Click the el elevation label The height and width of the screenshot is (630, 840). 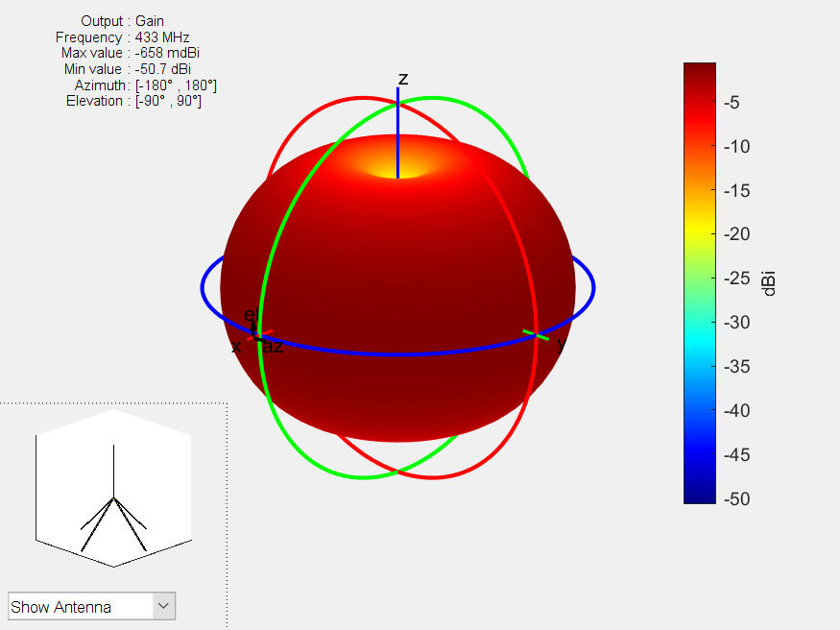pyautogui.click(x=252, y=314)
